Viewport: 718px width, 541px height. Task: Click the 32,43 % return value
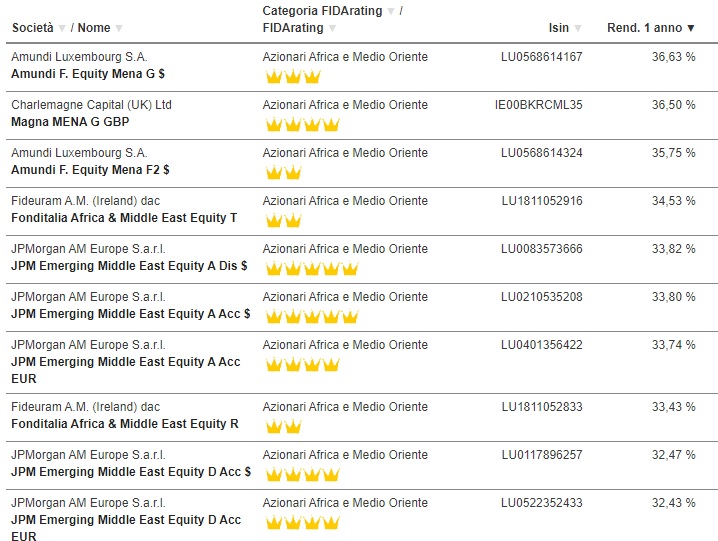pos(674,503)
